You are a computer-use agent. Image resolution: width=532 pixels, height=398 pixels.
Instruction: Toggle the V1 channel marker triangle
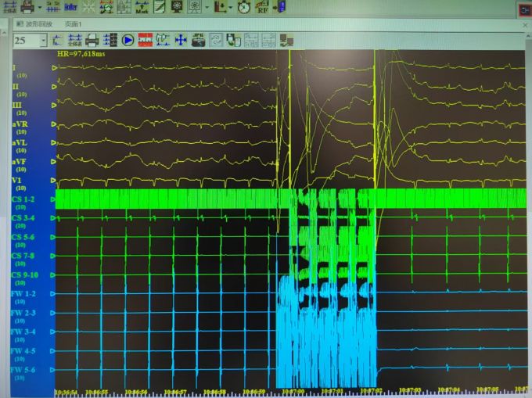pyautogui.click(x=54, y=181)
